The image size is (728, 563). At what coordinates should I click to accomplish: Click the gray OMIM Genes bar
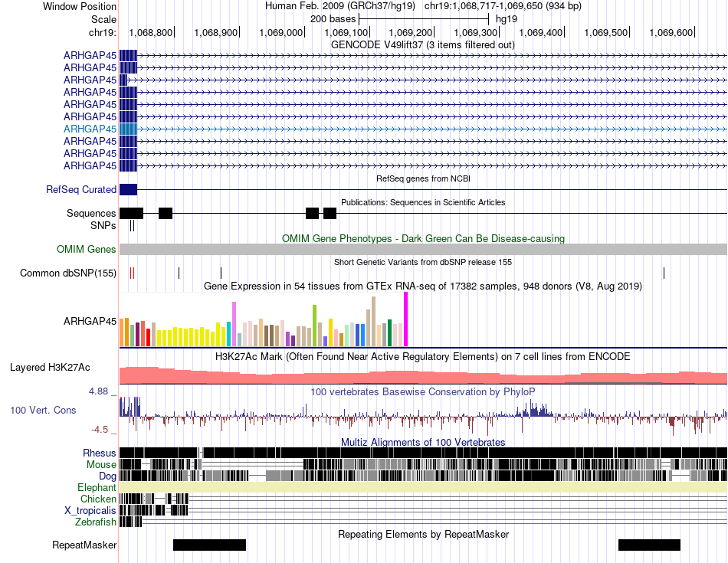[423, 249]
